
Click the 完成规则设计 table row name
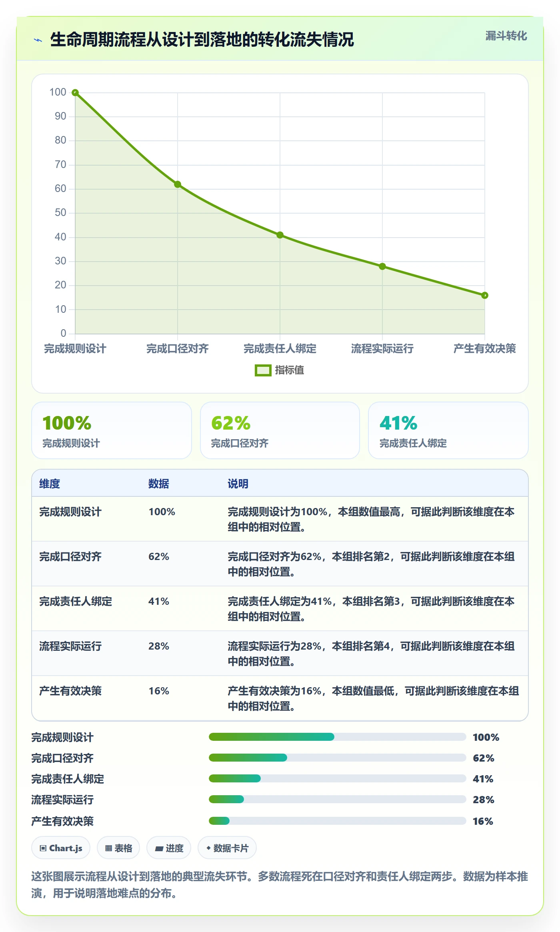tap(70, 512)
